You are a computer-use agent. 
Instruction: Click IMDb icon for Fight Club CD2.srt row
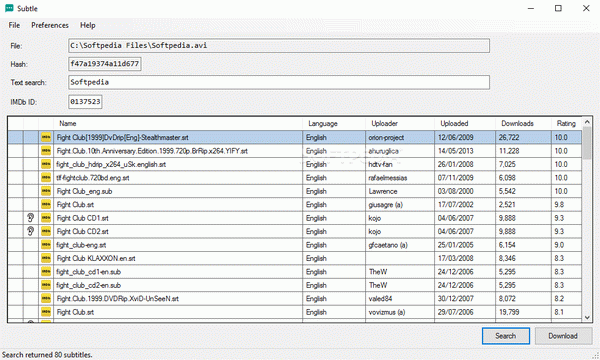(x=46, y=231)
